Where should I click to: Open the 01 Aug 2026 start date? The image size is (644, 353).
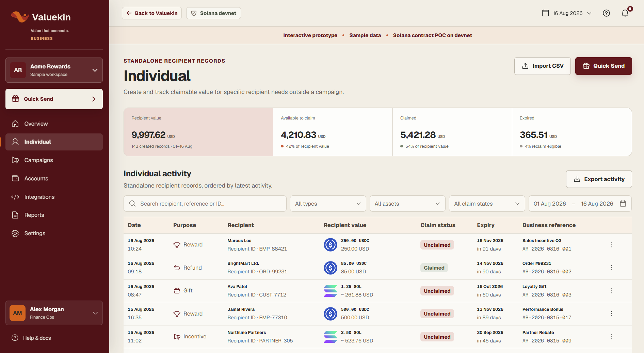550,204
